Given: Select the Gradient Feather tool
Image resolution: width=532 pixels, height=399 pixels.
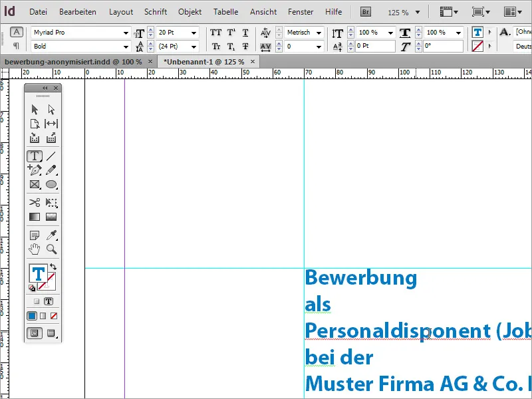Looking at the screenshot, I should click(51, 217).
